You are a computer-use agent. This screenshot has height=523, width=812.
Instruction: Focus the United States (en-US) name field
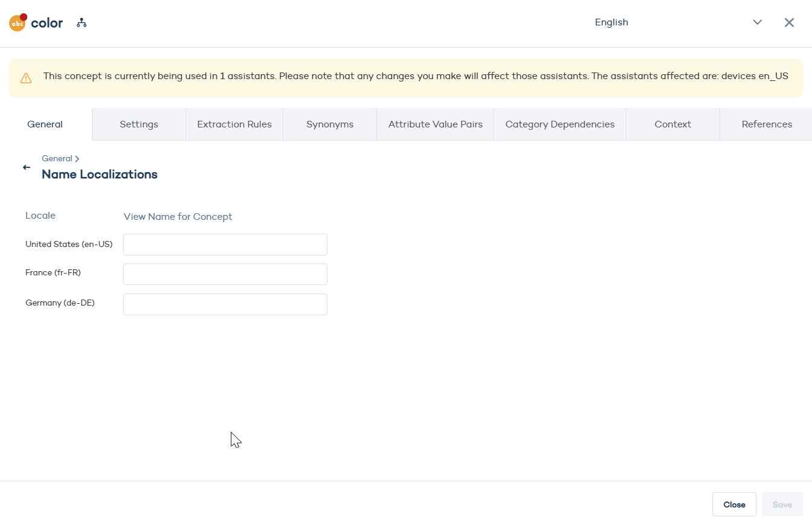[225, 245]
